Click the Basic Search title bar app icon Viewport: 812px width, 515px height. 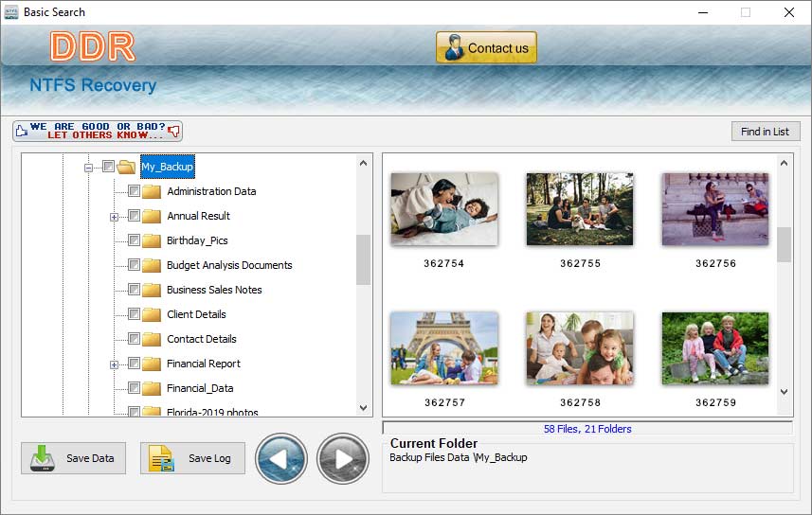pyautogui.click(x=10, y=12)
